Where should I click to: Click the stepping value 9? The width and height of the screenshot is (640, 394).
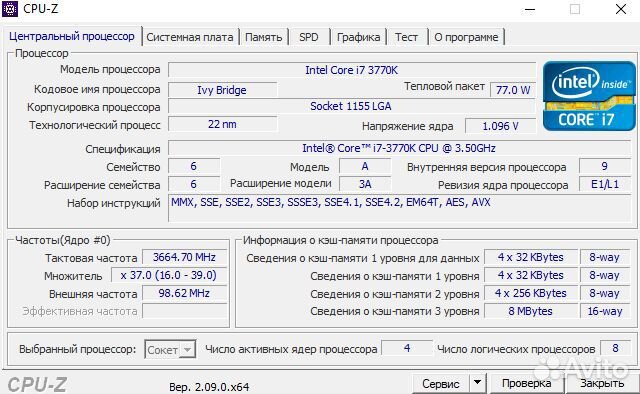click(605, 167)
